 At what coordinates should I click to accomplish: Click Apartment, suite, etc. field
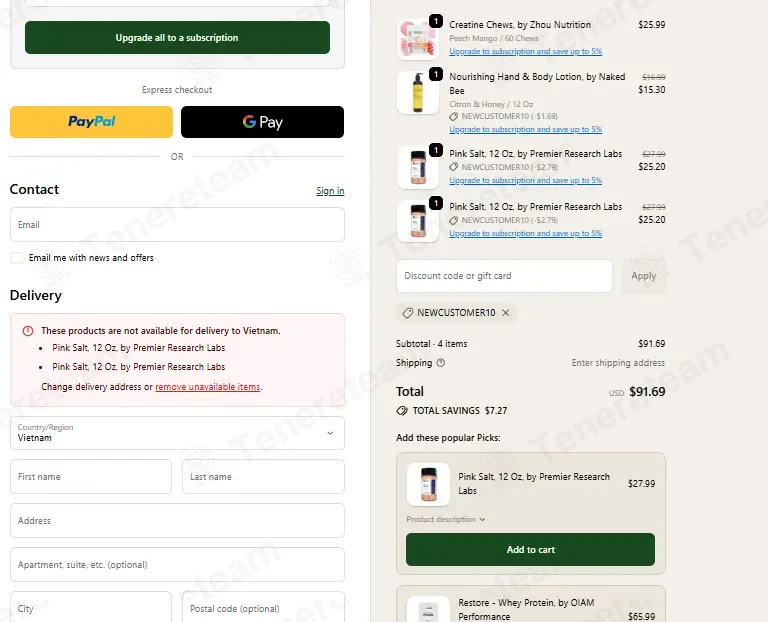point(177,565)
